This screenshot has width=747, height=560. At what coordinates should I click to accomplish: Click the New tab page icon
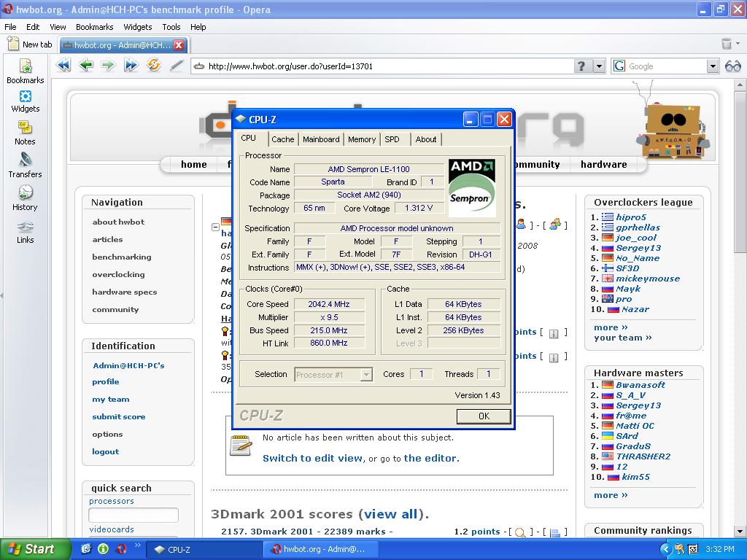(x=13, y=44)
